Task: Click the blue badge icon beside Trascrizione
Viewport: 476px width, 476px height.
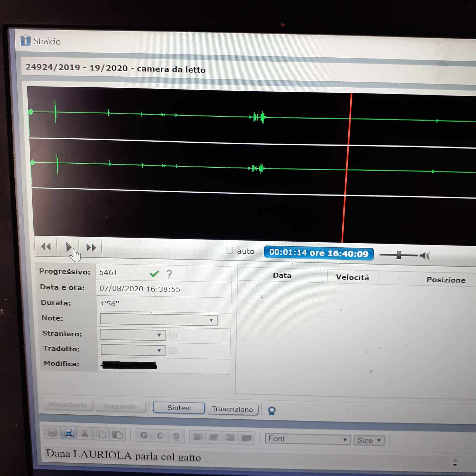Action: pos(271,410)
